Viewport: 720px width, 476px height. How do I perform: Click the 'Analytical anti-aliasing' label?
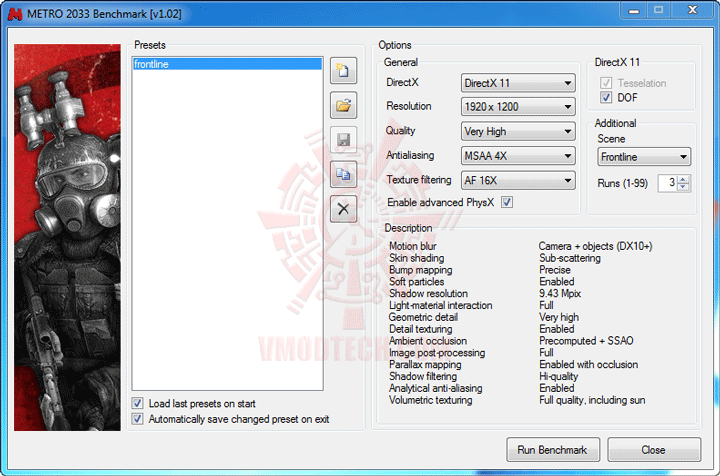coord(435,388)
